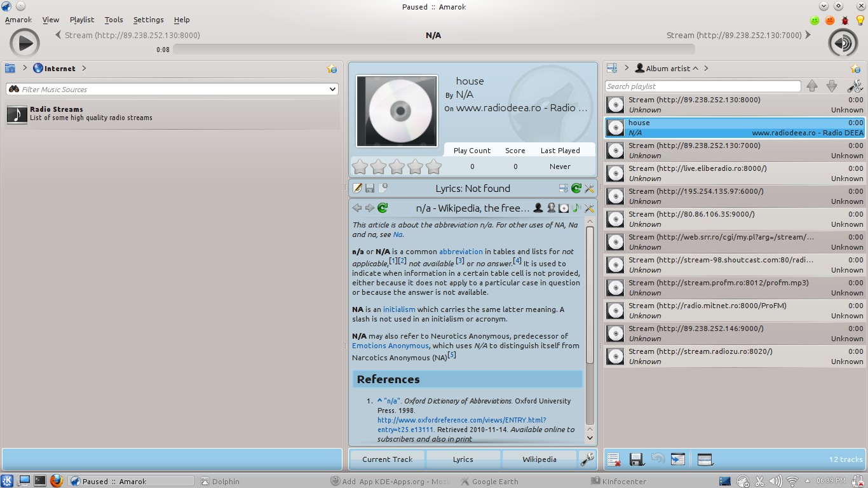Switch to the Current Track applet tab
Screen dimensions: 868x488
point(387,459)
